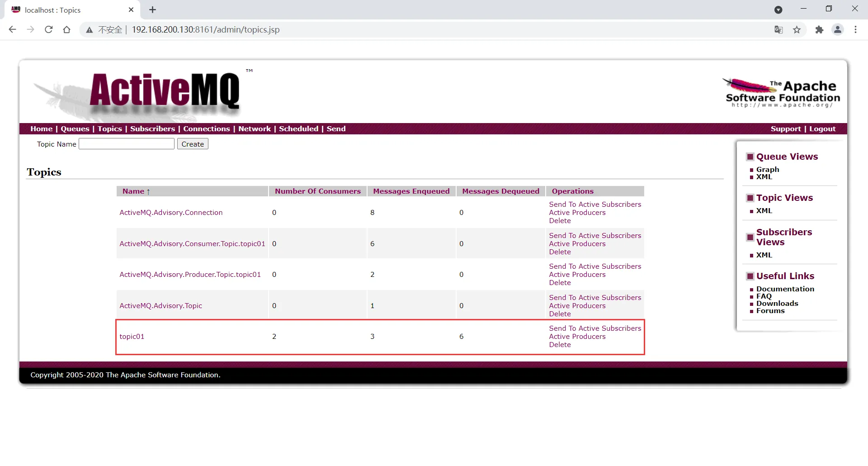The width and height of the screenshot is (868, 466).
Task: View Active Producers for ActiveMQ.Advisory.Connection
Action: click(577, 213)
